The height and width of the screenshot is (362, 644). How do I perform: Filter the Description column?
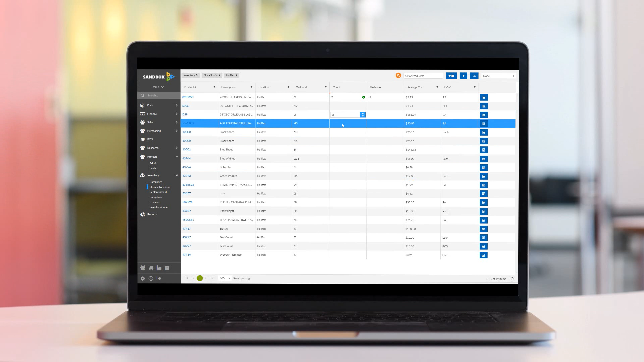pos(251,87)
